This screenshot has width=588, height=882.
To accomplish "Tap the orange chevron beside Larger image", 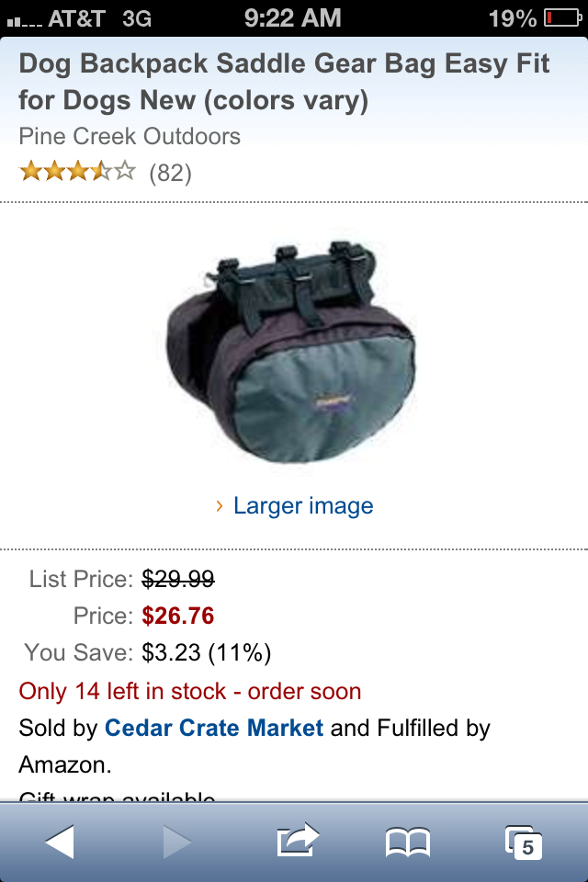I will tap(220, 505).
